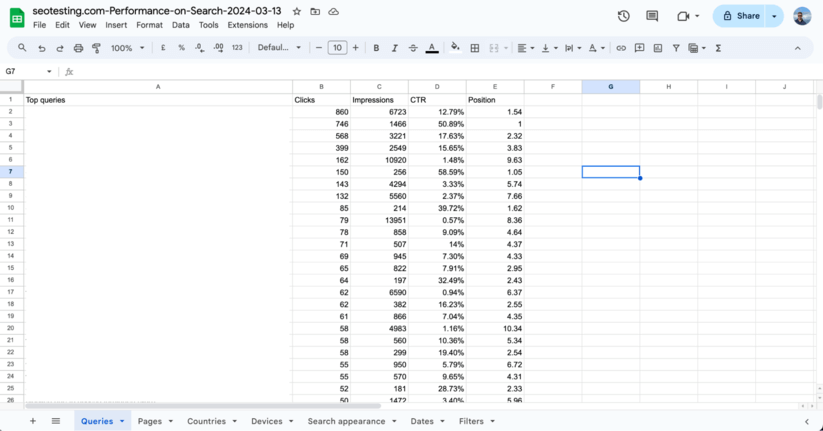Open the all sheets list
823x431 pixels.
coord(56,421)
